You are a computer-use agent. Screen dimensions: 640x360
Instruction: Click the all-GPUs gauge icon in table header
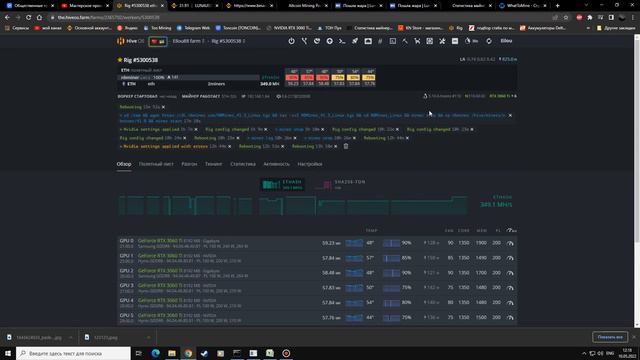pos(511,231)
